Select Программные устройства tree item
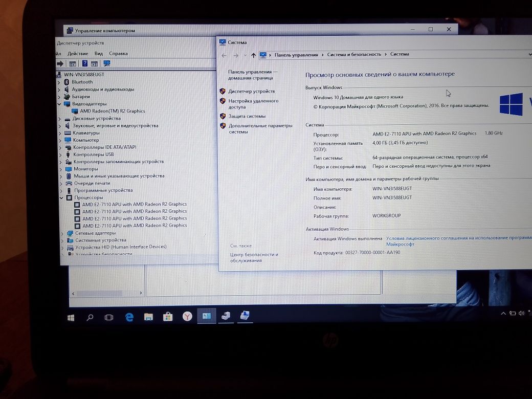The height and width of the screenshot is (399, 532). [103, 190]
